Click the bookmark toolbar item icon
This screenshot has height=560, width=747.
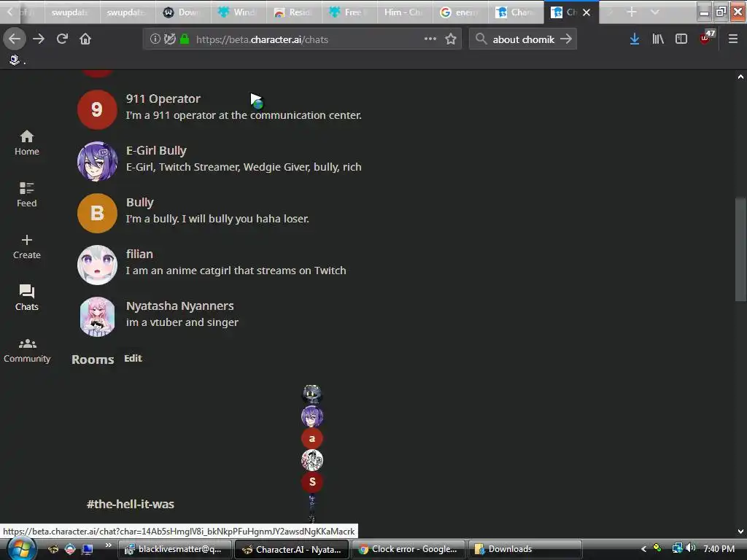click(15, 60)
